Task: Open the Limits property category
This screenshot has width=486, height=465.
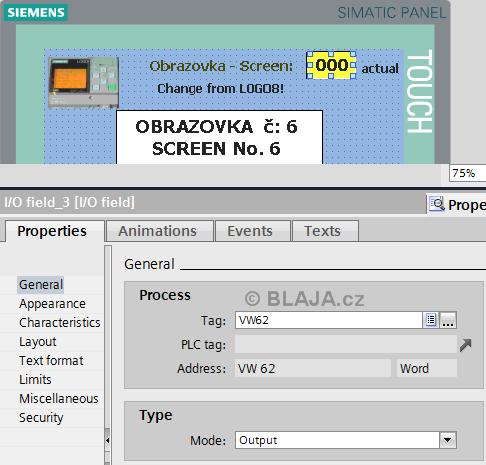Action: click(35, 380)
